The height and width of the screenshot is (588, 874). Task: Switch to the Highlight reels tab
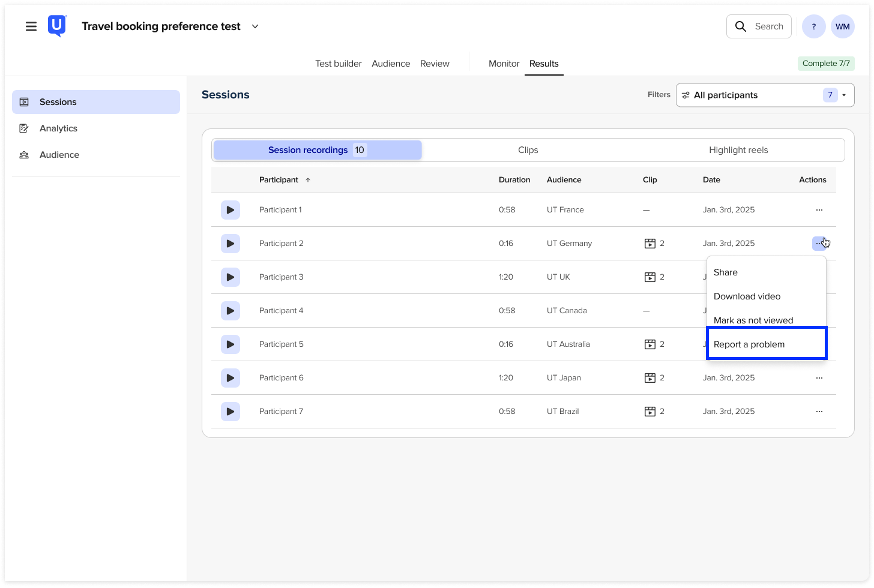[738, 150]
